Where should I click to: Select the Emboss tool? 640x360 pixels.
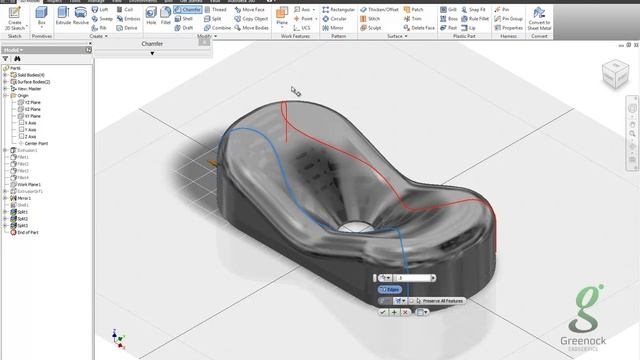coord(128,19)
